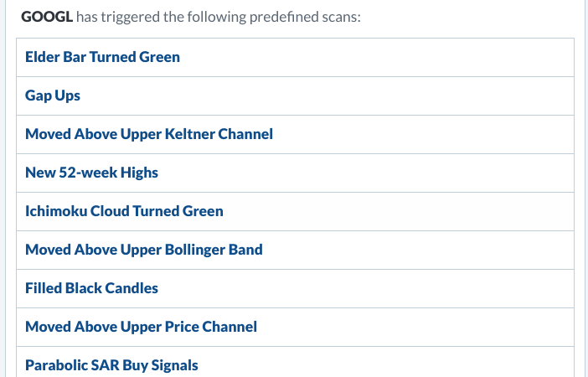Open Moved Above Upper Bollinger Band scan
The width and height of the screenshot is (588, 377).
pyautogui.click(x=143, y=250)
